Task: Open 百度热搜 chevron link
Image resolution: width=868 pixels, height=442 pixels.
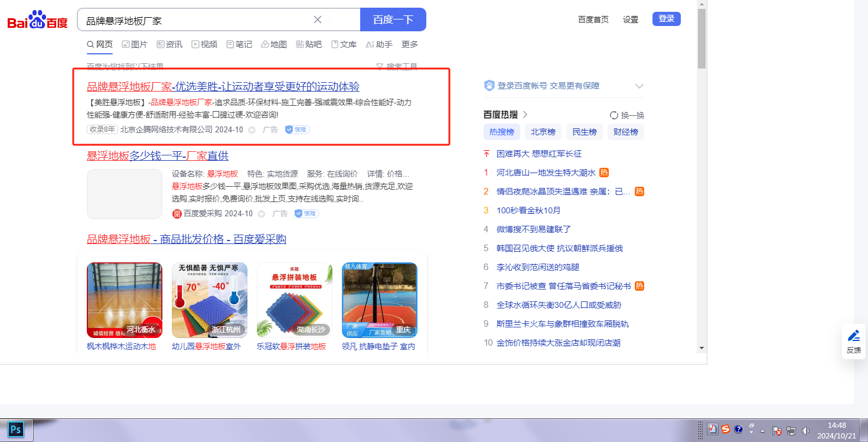Action: [x=525, y=115]
